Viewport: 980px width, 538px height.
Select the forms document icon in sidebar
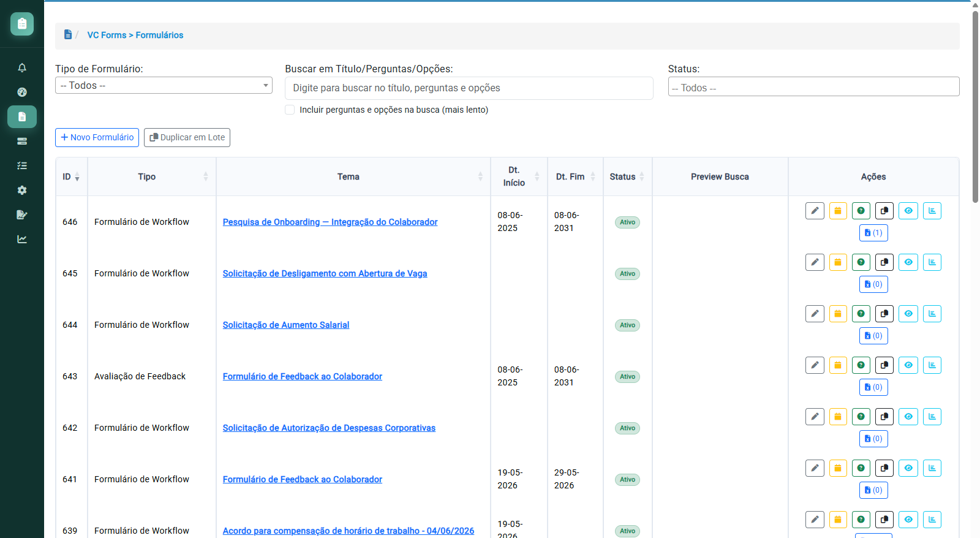(22, 116)
